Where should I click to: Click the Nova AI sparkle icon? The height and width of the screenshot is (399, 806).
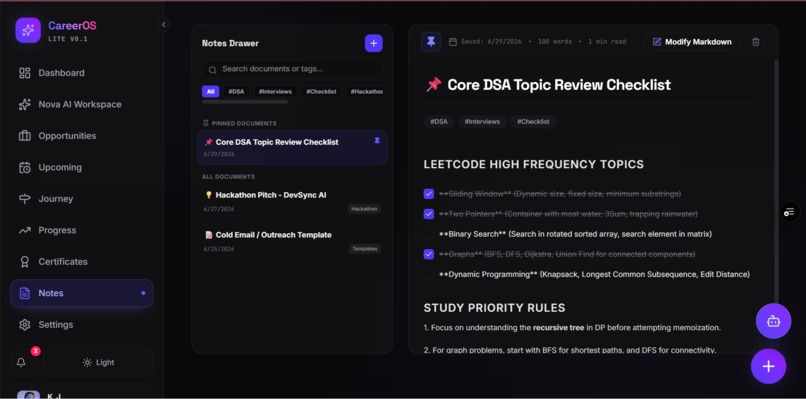coord(25,104)
